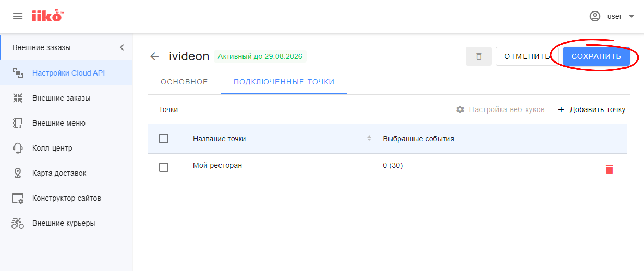Click the Внешние курьеры cyclist icon
The width and height of the screenshot is (644, 271).
[18, 223]
